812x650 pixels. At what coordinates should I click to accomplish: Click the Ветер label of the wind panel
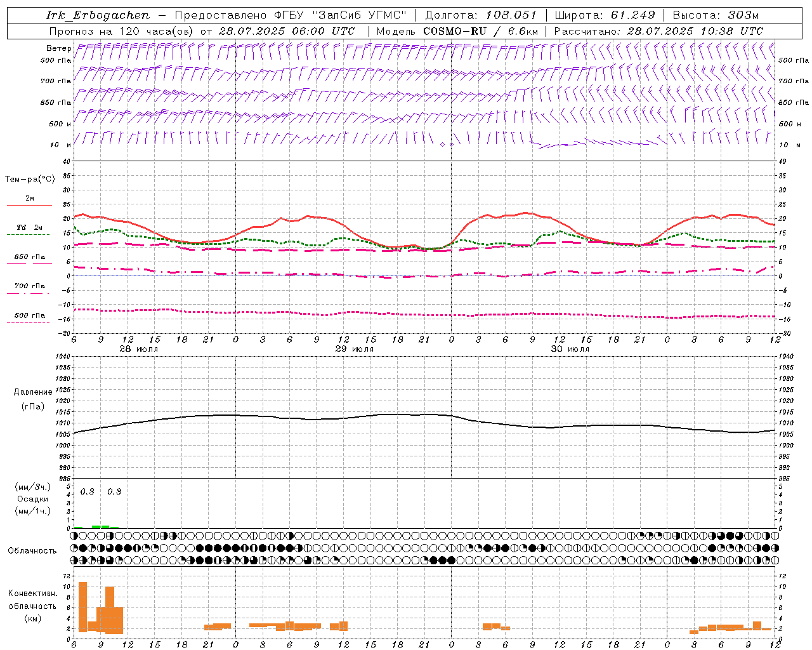click(x=58, y=48)
